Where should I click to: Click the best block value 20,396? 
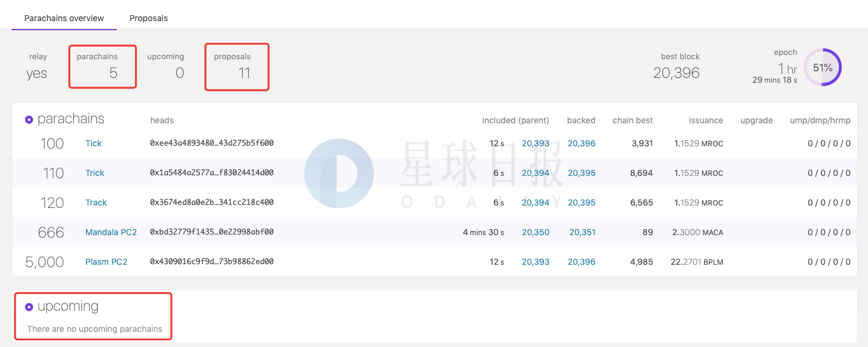(x=676, y=73)
